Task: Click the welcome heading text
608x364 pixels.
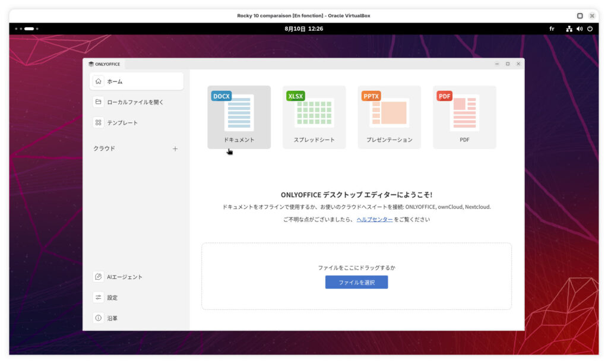Action: 356,195
